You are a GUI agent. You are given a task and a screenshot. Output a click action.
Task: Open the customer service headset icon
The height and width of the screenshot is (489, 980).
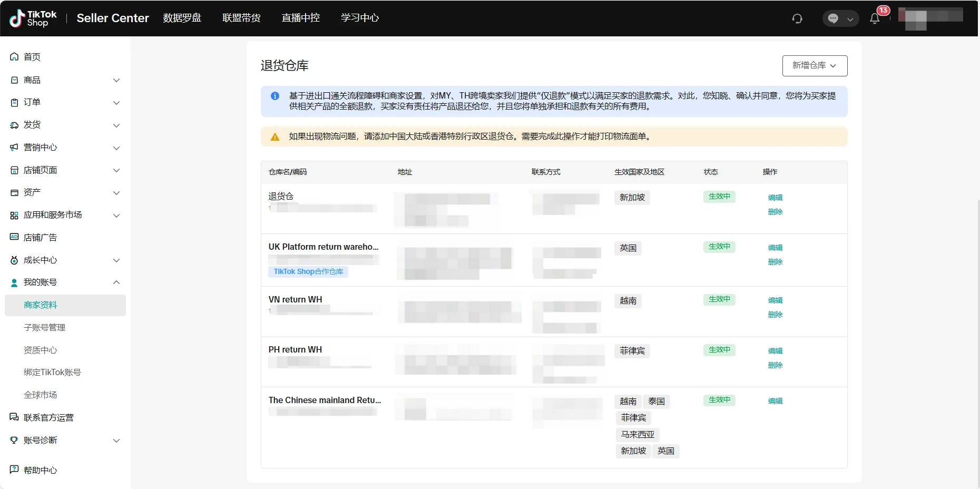click(797, 18)
